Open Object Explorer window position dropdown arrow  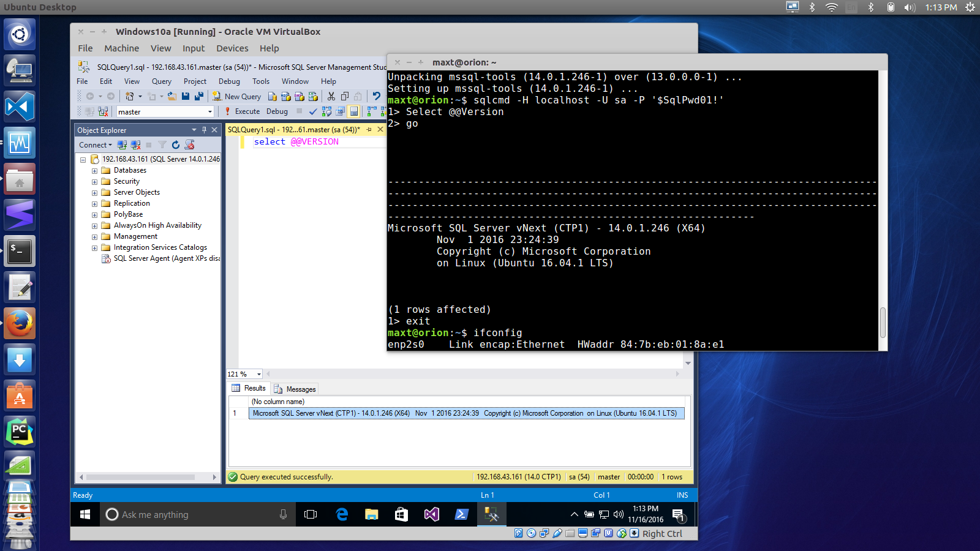(x=194, y=130)
